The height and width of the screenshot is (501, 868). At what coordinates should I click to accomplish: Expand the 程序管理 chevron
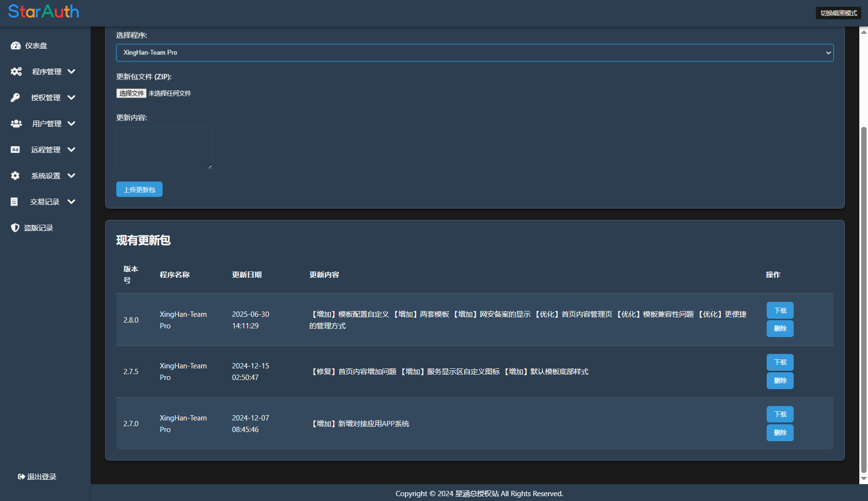click(72, 72)
